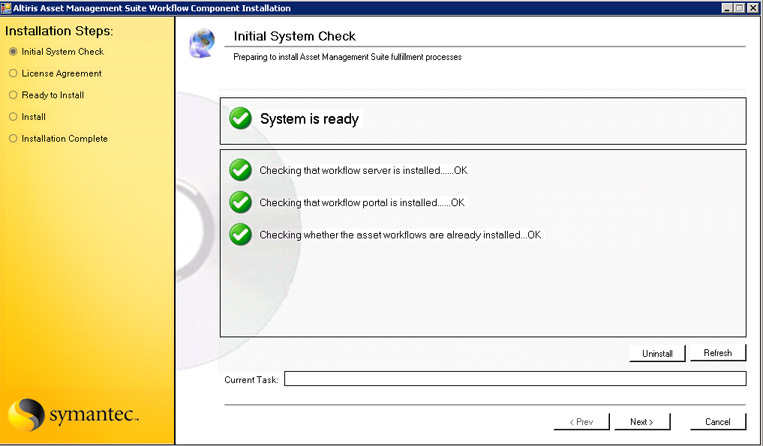The height and width of the screenshot is (446, 763).
Task: Select the Ready to Install radio button
Action: click(13, 95)
